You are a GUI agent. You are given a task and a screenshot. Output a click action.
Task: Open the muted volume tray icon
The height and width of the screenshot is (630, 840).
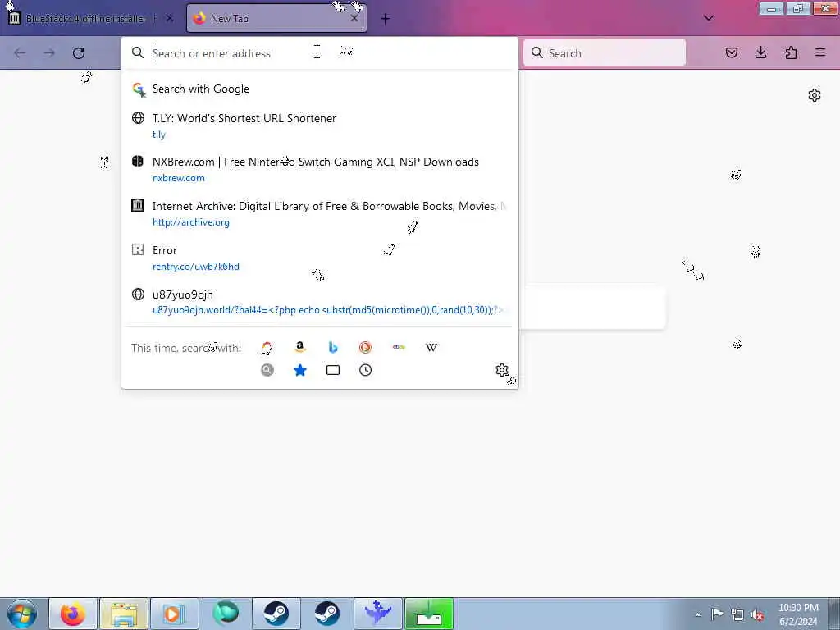(x=757, y=615)
